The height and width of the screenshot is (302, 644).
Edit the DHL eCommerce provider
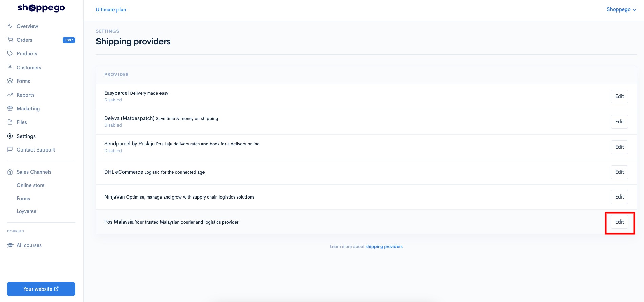click(x=619, y=172)
